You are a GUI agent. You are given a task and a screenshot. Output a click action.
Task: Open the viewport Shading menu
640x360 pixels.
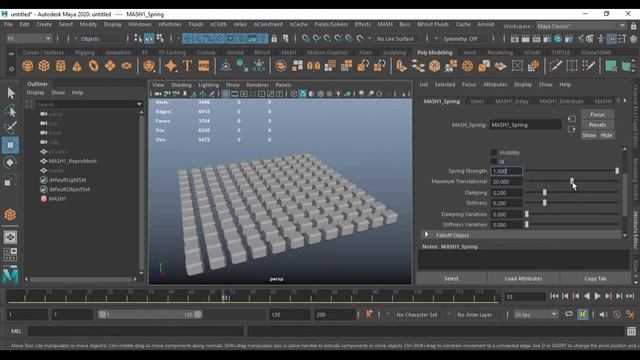(x=181, y=85)
